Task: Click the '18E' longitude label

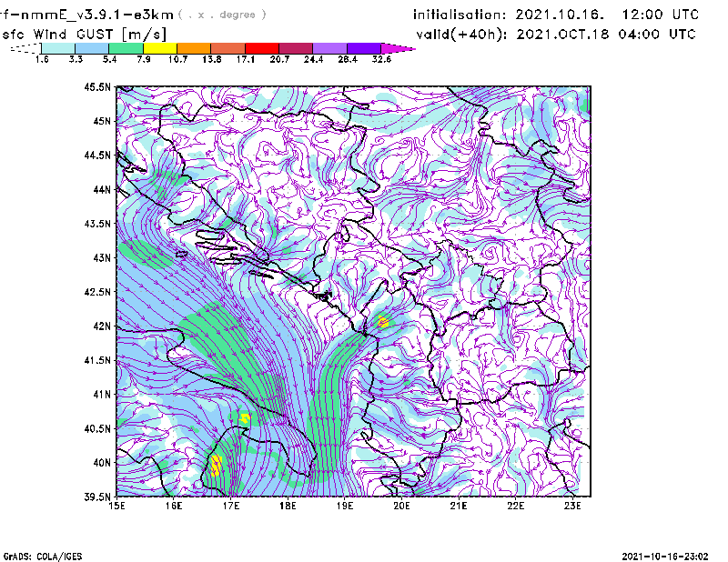Action: tap(288, 506)
